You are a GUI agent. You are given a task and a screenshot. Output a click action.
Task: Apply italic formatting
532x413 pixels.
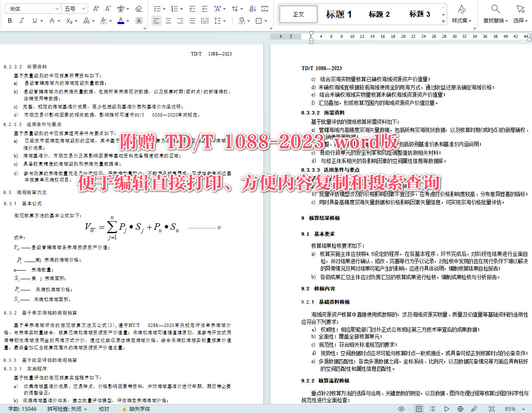[20, 20]
